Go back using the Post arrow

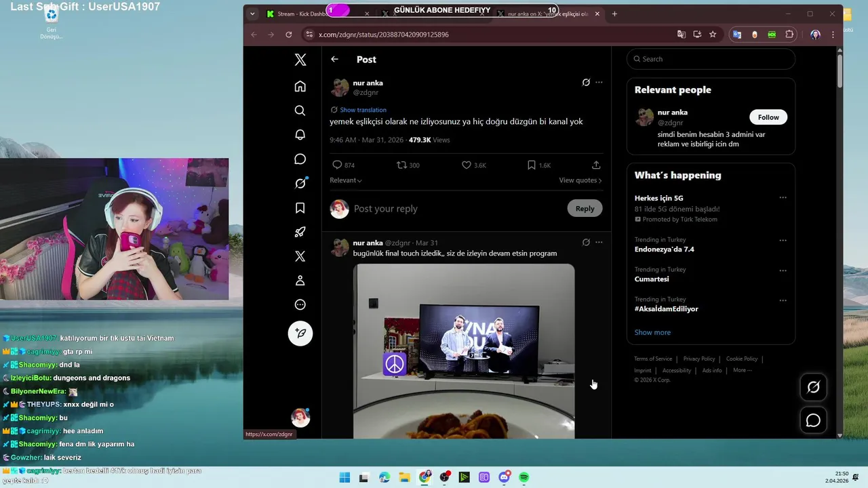pos(334,59)
